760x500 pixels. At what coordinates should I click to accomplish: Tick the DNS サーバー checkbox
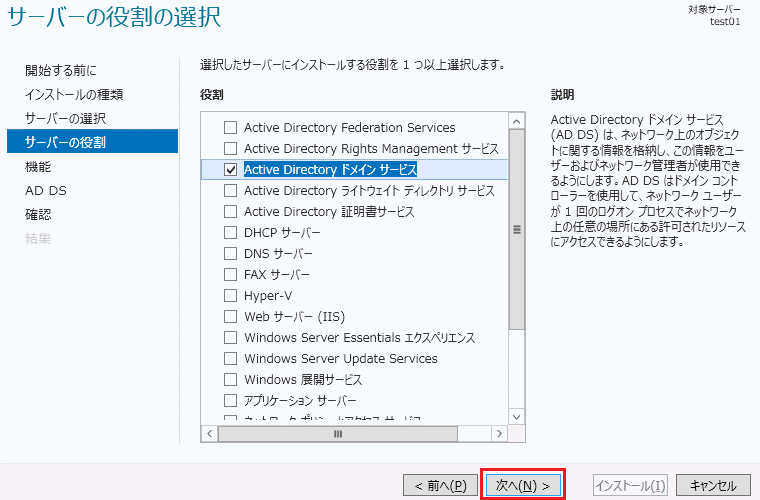coord(230,254)
